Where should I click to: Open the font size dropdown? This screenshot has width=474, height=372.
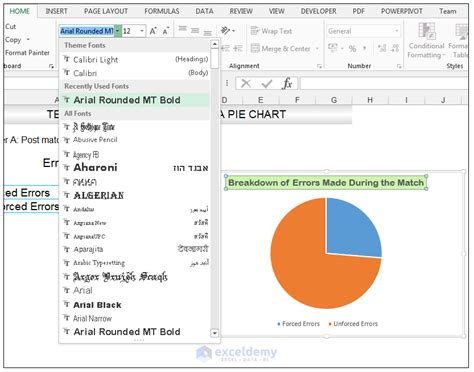pos(142,31)
